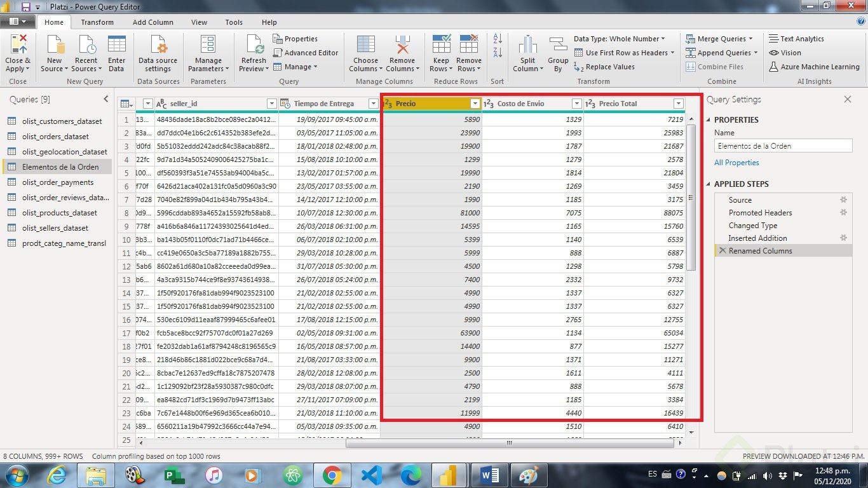The width and height of the screenshot is (868, 488).
Task: Open Vision AI insight
Action: click(785, 53)
